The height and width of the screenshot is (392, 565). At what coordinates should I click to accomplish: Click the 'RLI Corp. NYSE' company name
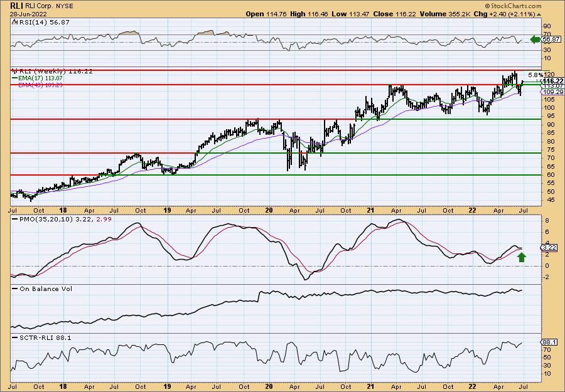pos(48,6)
